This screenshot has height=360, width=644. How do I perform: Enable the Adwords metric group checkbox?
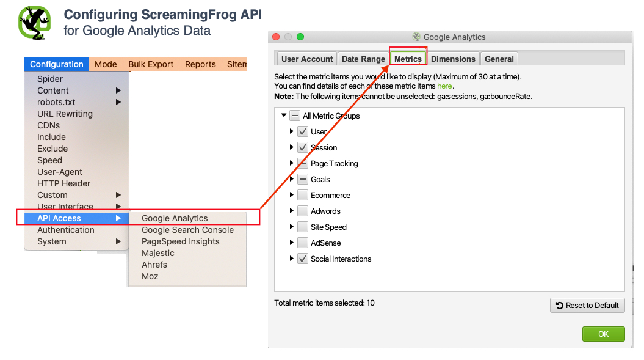[x=303, y=211]
